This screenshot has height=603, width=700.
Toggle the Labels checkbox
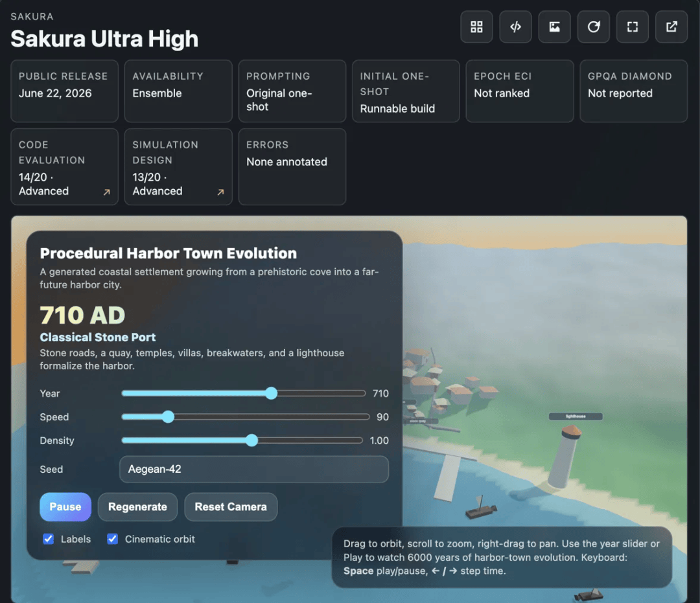tap(48, 539)
